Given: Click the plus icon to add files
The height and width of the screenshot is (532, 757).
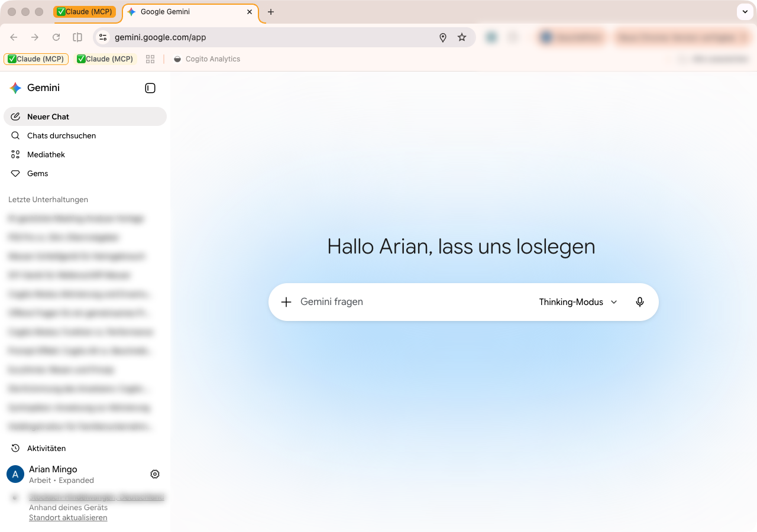Looking at the screenshot, I should (x=286, y=302).
